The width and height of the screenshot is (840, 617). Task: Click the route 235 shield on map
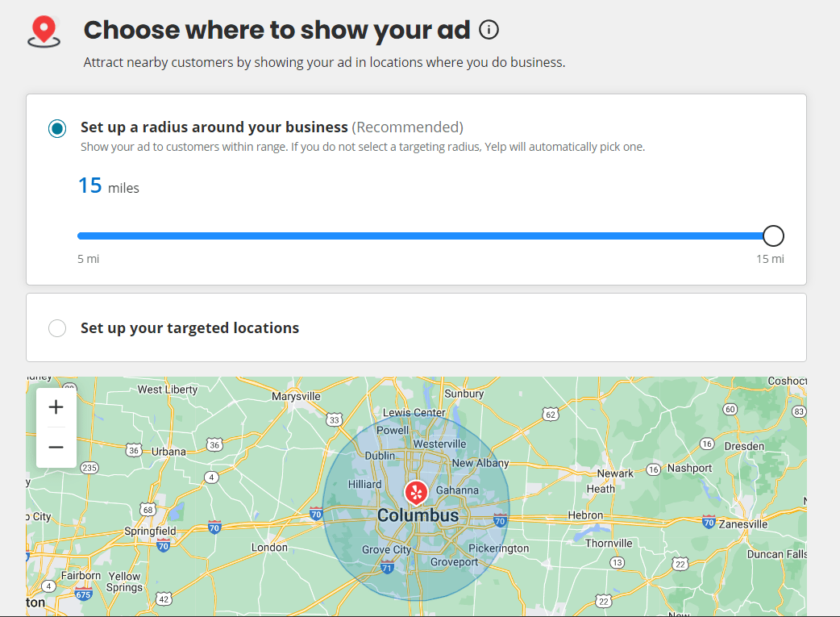pyautogui.click(x=89, y=468)
